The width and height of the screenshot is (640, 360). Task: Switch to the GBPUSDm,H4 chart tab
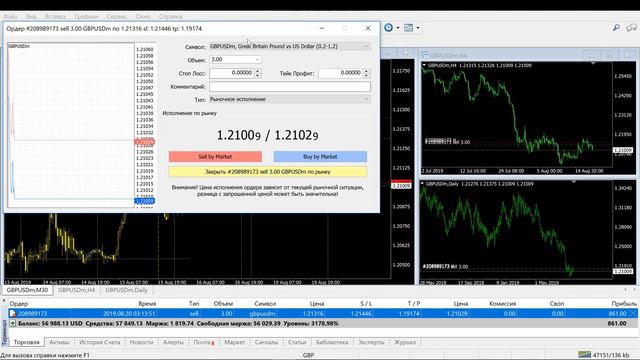tap(76, 290)
